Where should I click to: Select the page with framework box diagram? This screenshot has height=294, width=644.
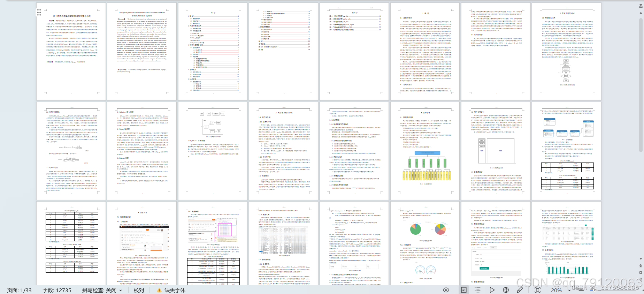213,151
